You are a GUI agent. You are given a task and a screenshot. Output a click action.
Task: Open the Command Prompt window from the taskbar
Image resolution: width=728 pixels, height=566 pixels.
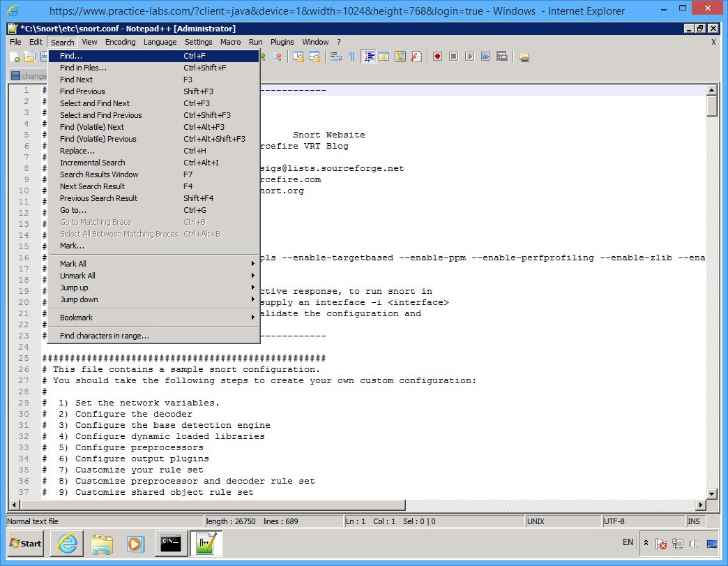(171, 544)
